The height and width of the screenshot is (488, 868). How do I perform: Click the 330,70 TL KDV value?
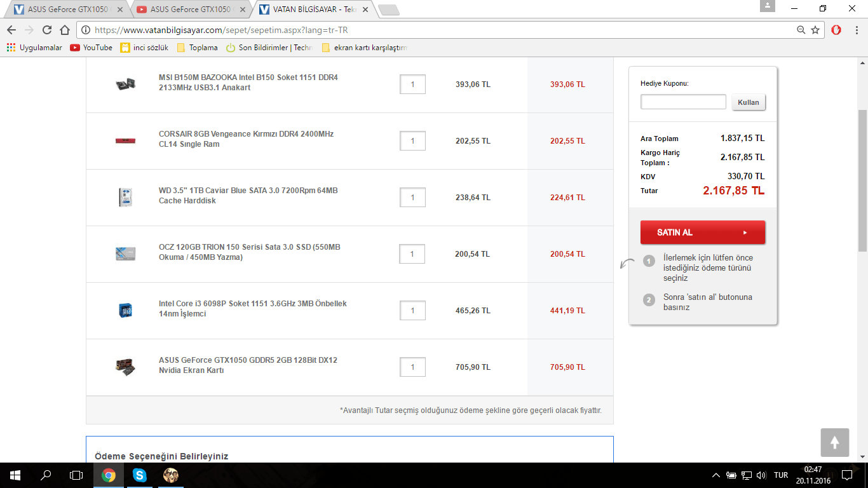tap(746, 177)
